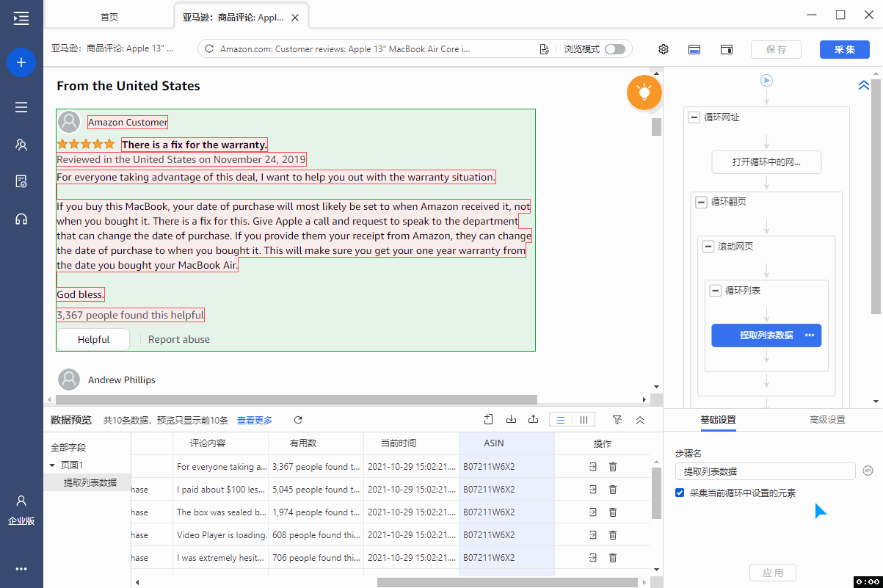
Task: Open the 高级设置 settings tab
Action: tap(827, 420)
